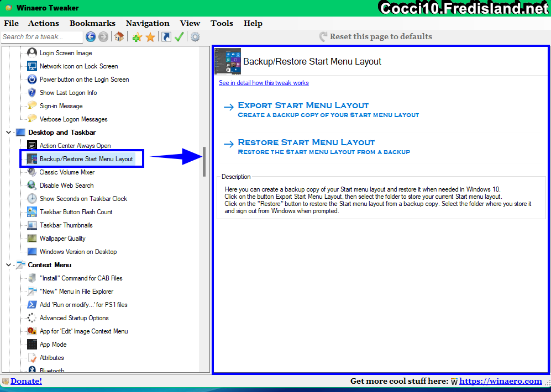The width and height of the screenshot is (551, 392).
Task: Click the Show Last Logon Info shield icon
Action: [x=32, y=93]
